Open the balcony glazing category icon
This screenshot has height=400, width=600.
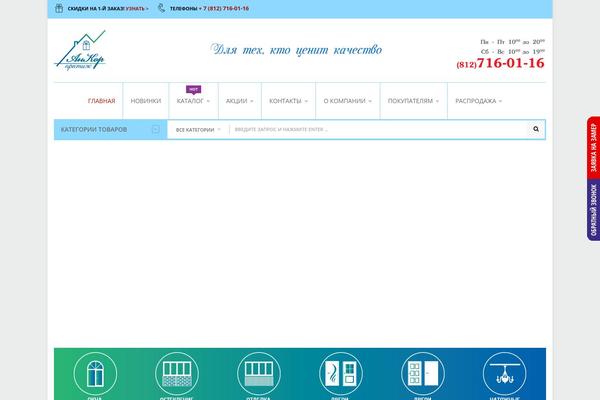pos(177,374)
